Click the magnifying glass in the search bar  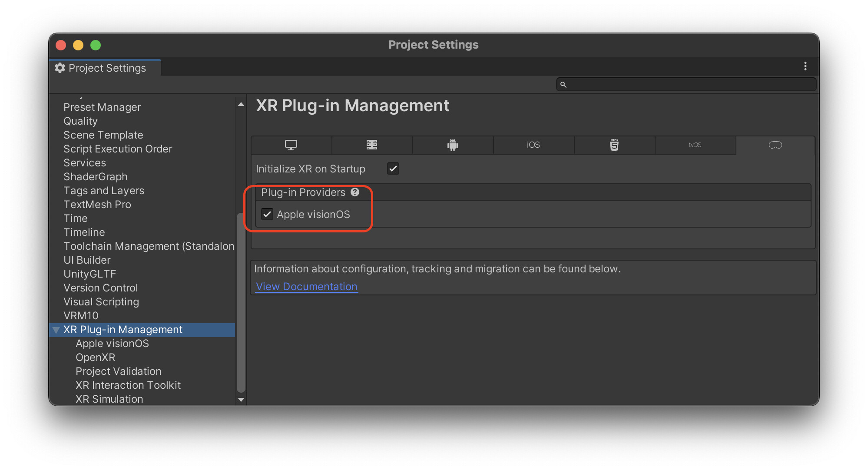click(x=563, y=84)
